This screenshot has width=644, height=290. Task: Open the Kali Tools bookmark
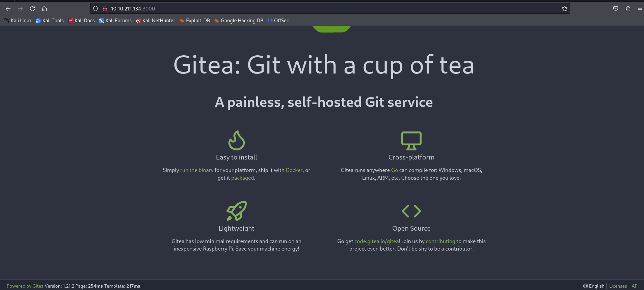pos(50,21)
